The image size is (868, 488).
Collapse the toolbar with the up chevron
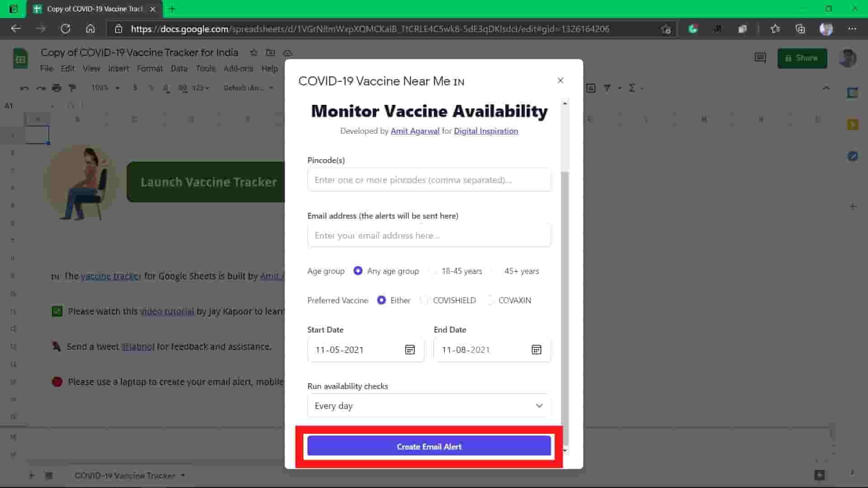(x=826, y=88)
